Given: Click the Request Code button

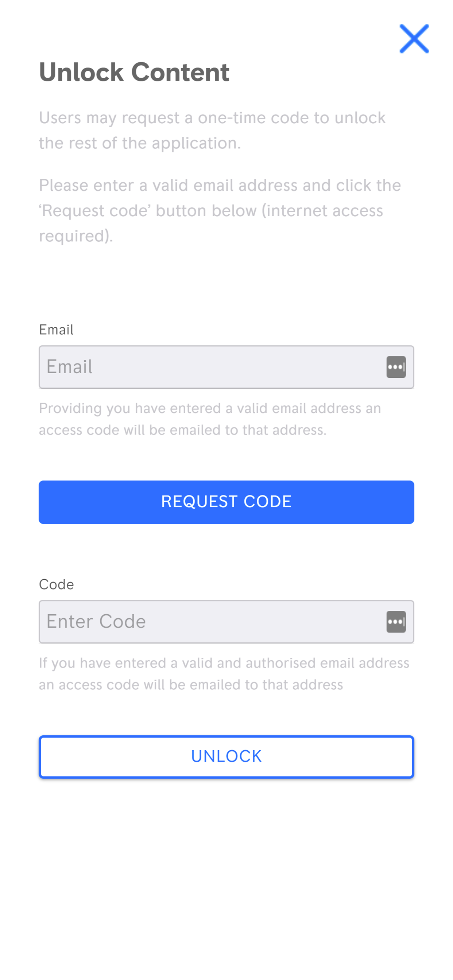Looking at the screenshot, I should [226, 502].
